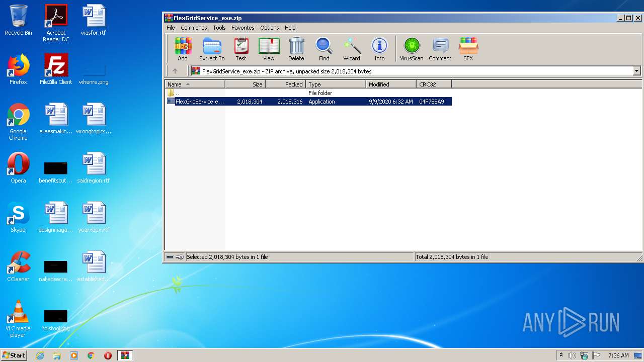Select the nakedsecre... file on desktop

(x=55, y=270)
